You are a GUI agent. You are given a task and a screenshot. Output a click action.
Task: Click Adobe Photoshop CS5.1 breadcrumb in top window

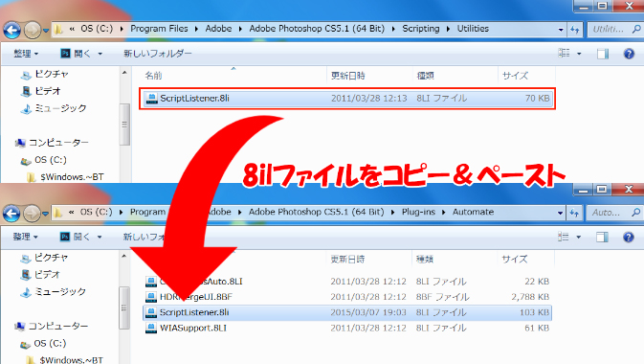point(317,29)
